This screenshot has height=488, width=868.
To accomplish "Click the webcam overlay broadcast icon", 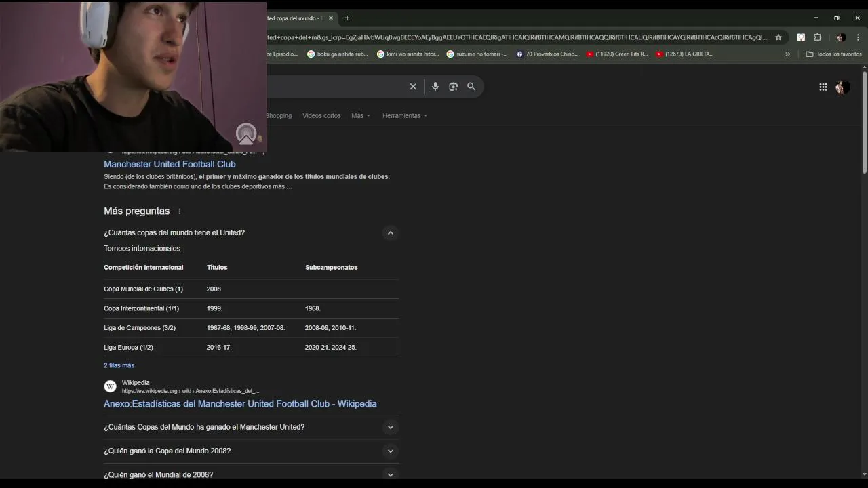I will point(246,134).
